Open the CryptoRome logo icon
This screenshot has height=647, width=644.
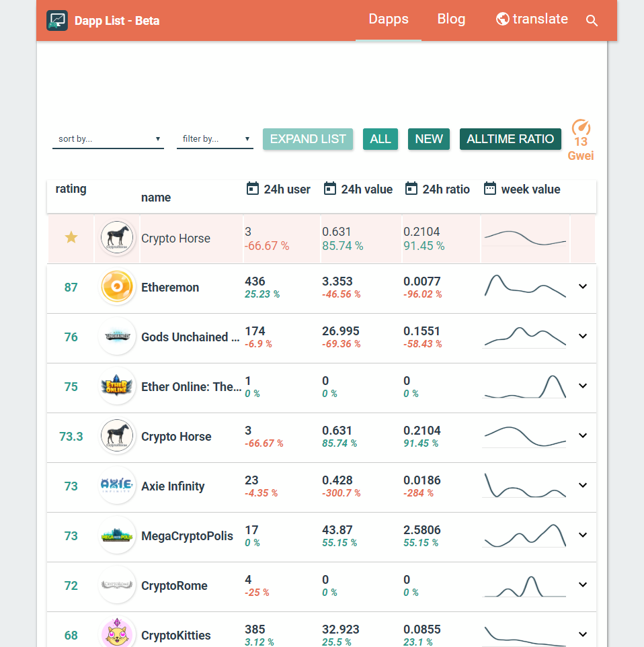point(117,585)
